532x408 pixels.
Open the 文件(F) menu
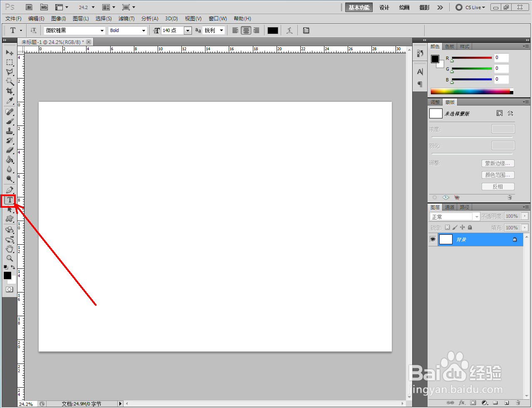[x=14, y=19]
